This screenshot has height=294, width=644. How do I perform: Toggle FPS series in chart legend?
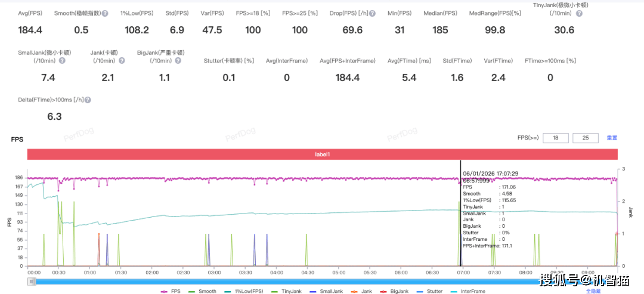[172, 291]
